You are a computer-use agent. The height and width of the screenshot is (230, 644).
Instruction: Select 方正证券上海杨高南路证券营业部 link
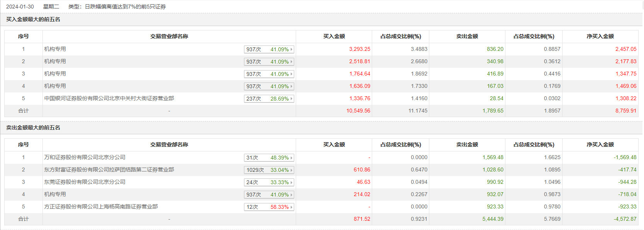point(101,206)
